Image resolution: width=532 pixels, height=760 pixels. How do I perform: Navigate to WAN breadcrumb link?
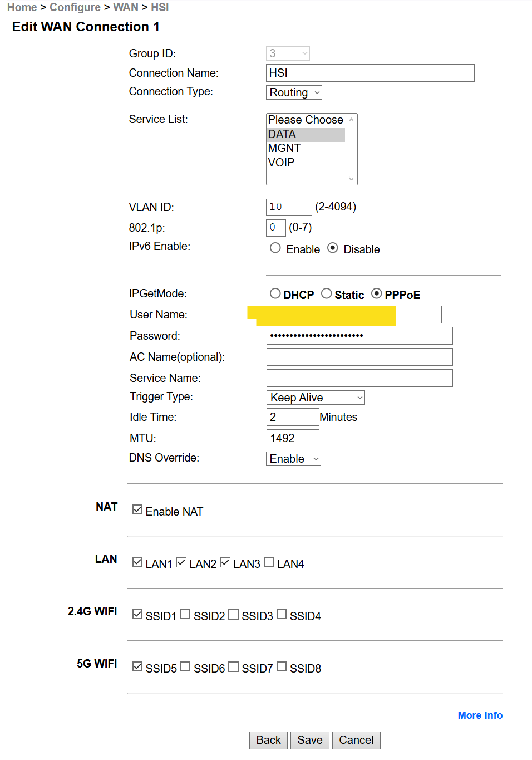click(x=125, y=7)
